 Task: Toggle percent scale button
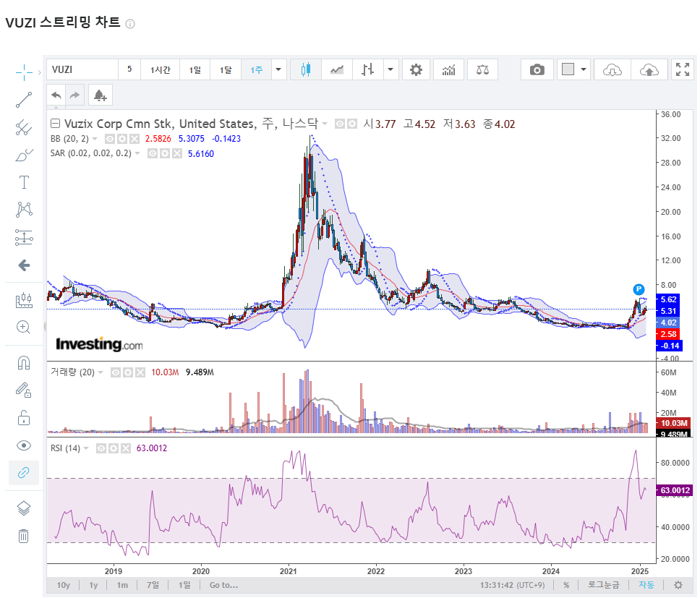(x=566, y=585)
